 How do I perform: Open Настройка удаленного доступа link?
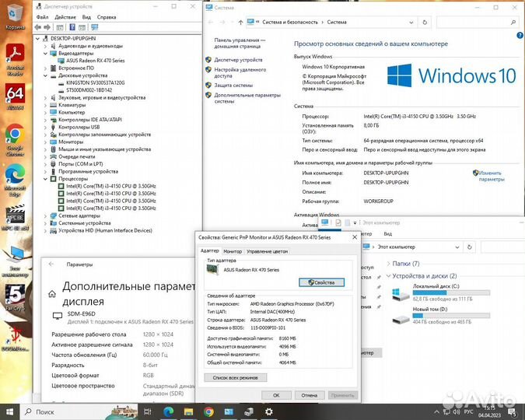(x=240, y=72)
